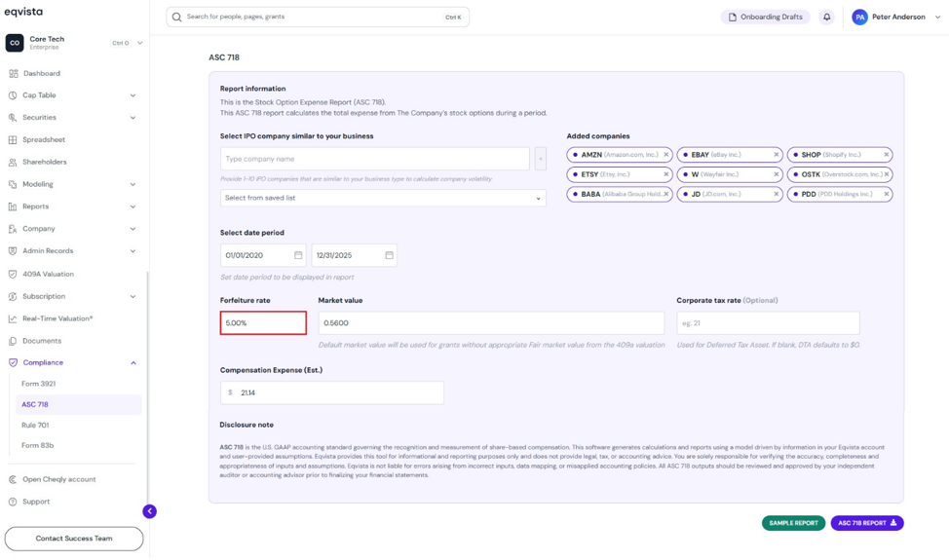Click Sample Report button
The height and width of the screenshot is (560, 949).
(x=793, y=523)
